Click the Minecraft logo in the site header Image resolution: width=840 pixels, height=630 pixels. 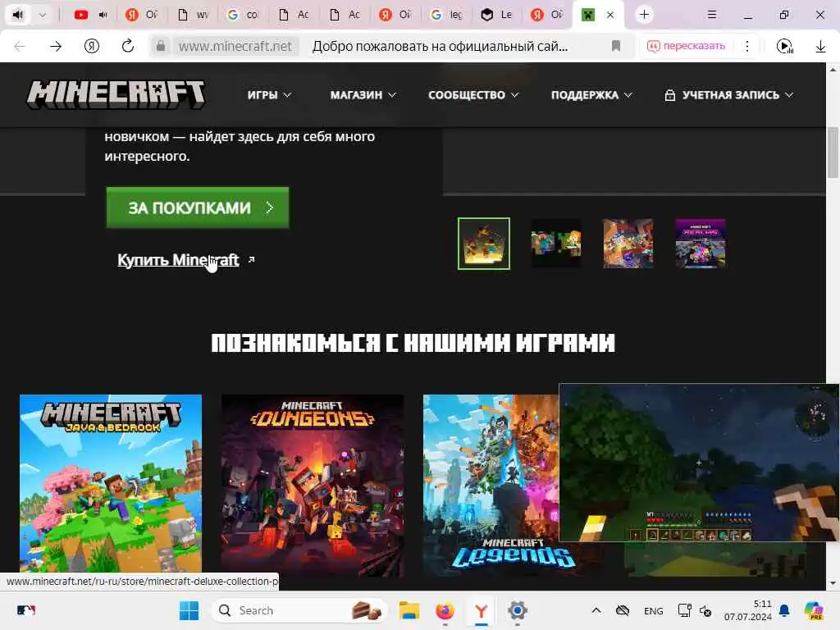click(116, 94)
